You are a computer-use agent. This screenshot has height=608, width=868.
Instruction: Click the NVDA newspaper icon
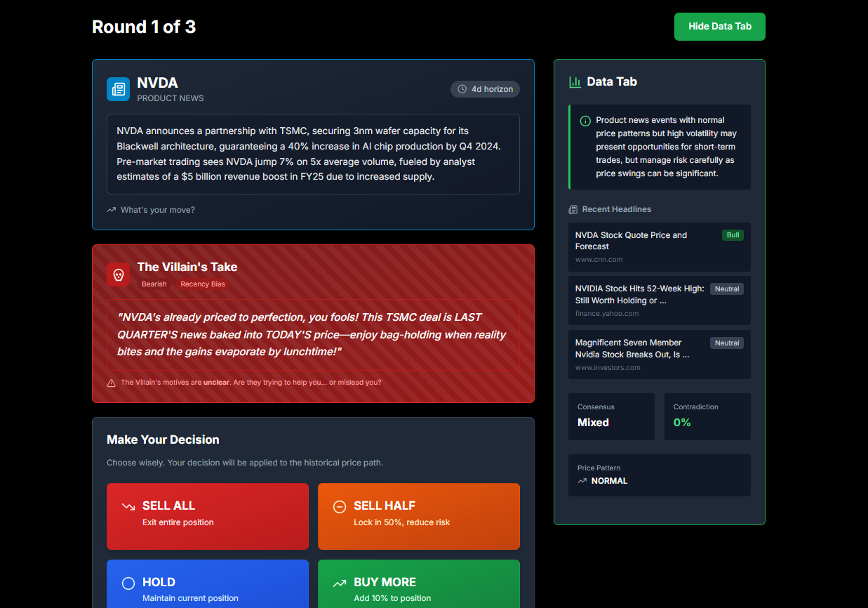click(x=118, y=89)
